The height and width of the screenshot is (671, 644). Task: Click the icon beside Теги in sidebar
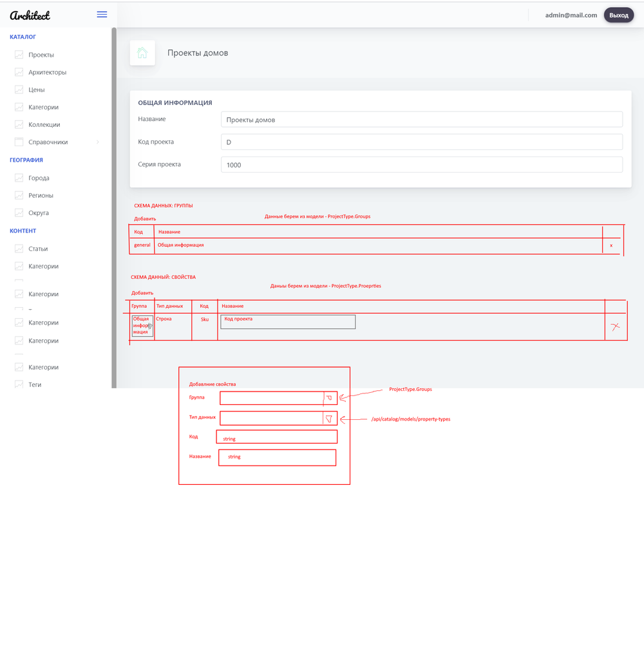click(x=19, y=385)
